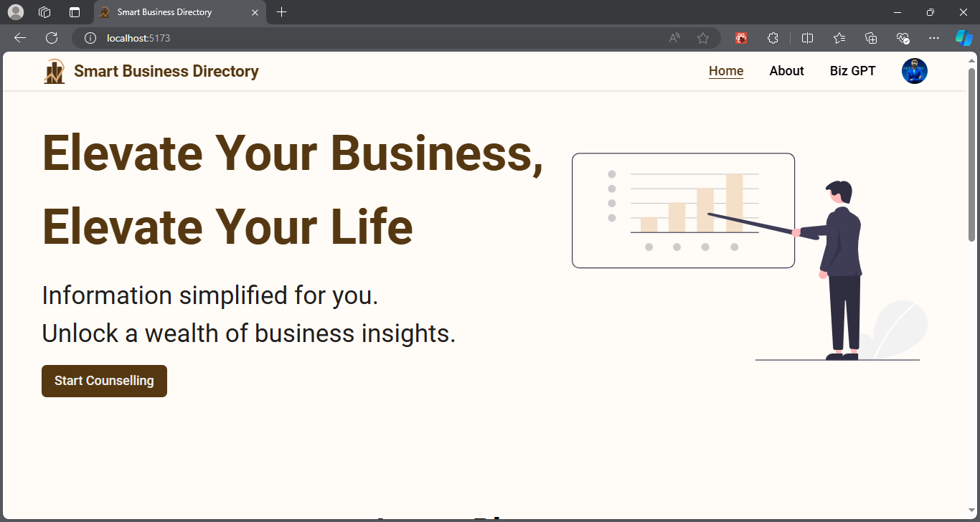This screenshot has height=522, width=980.
Task: Open the About nav link
Action: [786, 71]
